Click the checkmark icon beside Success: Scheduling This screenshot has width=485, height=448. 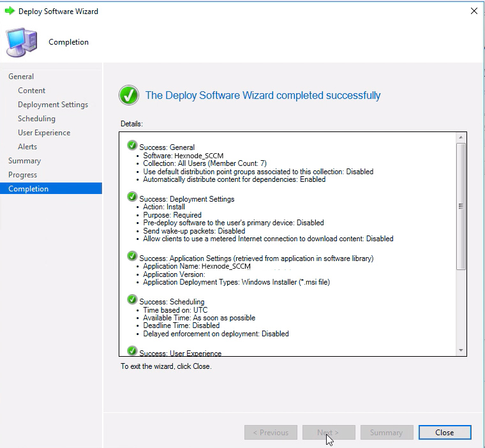click(132, 299)
